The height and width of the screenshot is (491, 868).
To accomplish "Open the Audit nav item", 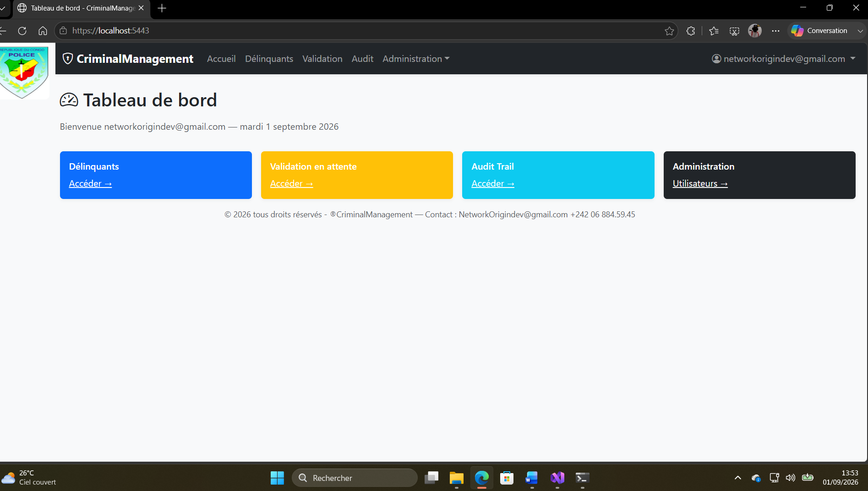I will [x=362, y=59].
